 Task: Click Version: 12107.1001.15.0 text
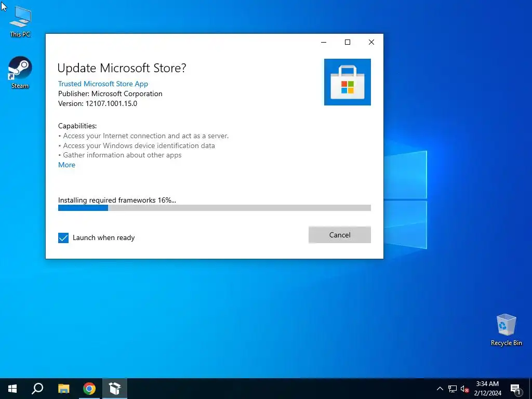click(x=98, y=103)
